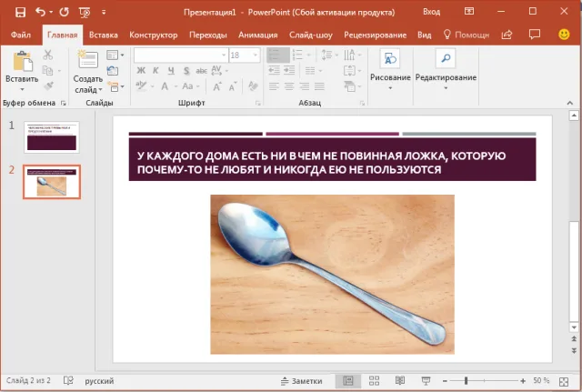This screenshot has height=392, width=582.
Task: Switch to the Слайд-шоу tab
Action: [311, 35]
